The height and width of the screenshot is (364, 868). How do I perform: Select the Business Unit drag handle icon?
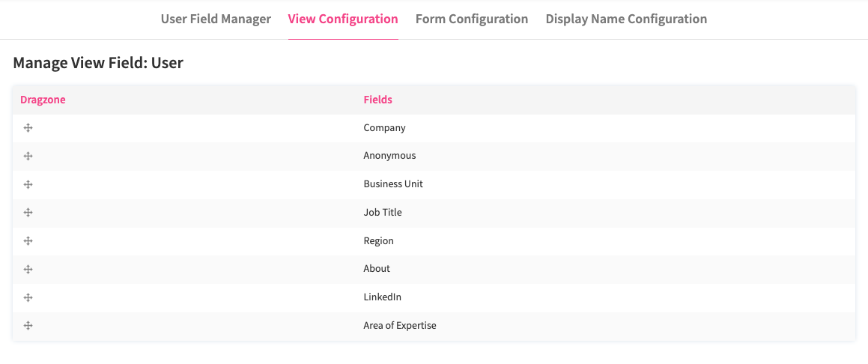pos(28,184)
